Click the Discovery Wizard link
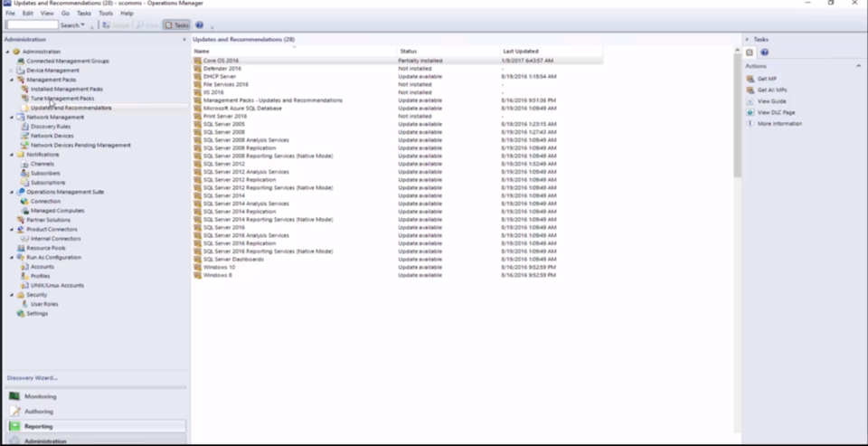This screenshot has width=868, height=446. (x=33, y=378)
